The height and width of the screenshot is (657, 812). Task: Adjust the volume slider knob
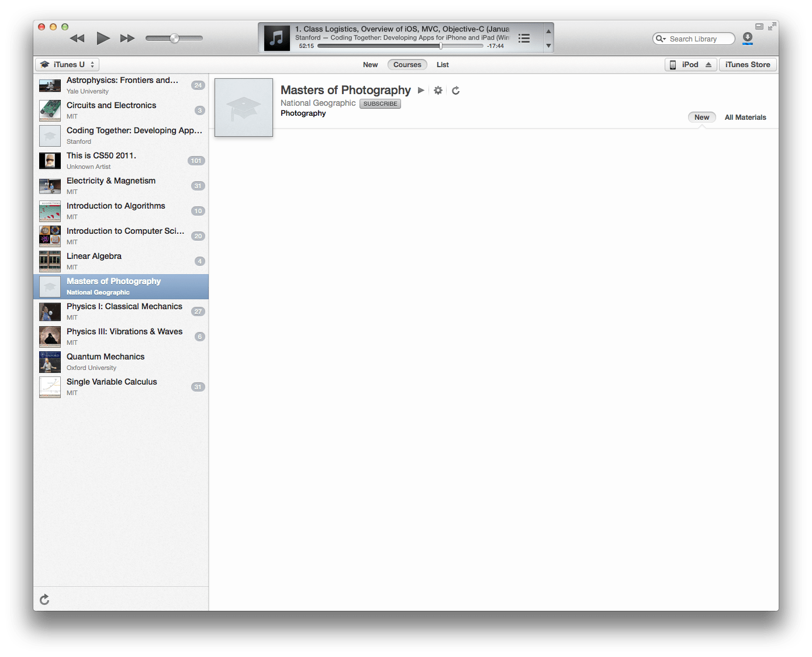click(174, 39)
